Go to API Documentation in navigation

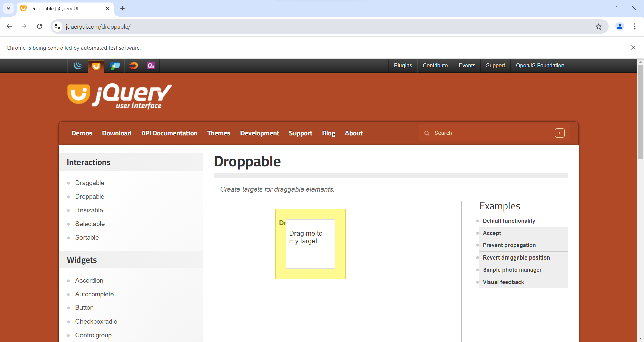click(x=169, y=133)
